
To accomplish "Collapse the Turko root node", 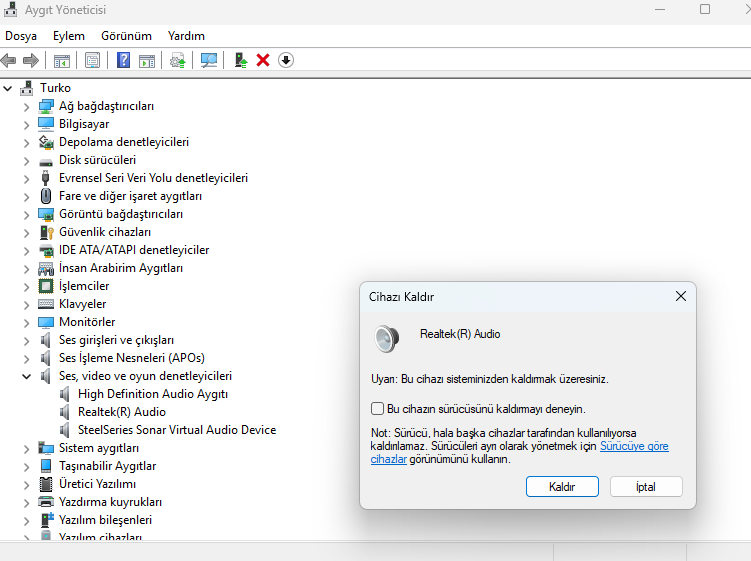I will [8, 88].
